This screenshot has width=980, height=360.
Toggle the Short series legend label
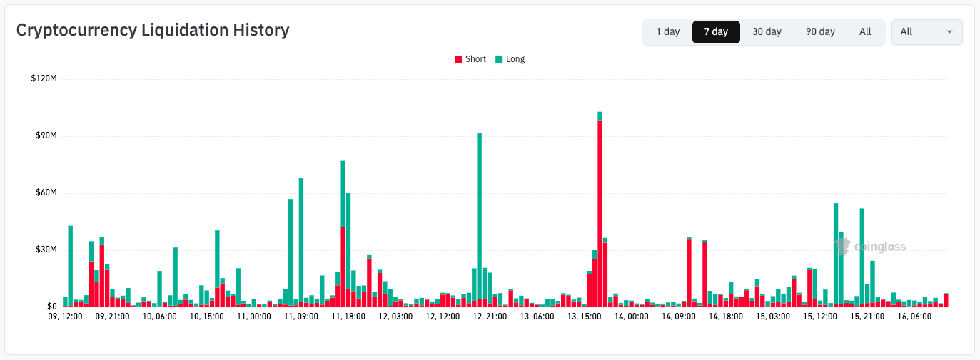[x=475, y=59]
